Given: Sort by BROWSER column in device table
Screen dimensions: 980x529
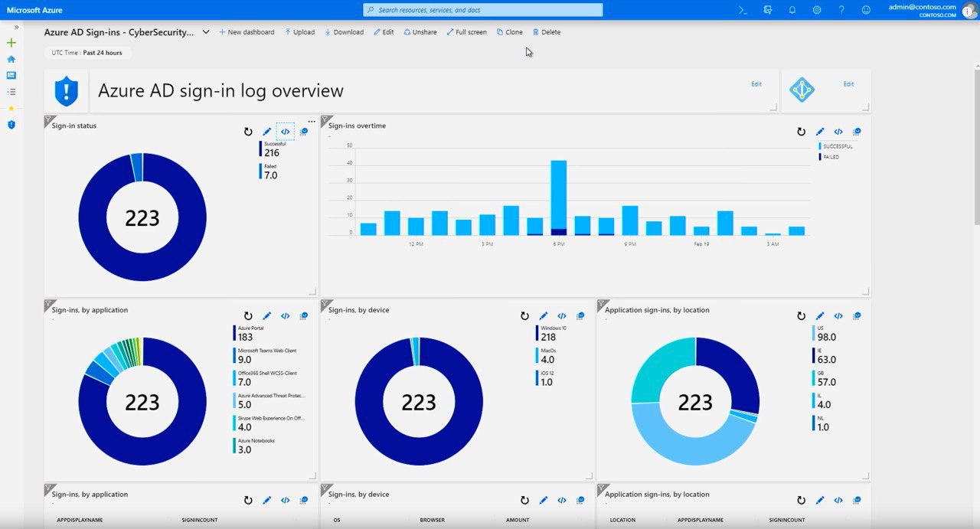Looking at the screenshot, I should [x=432, y=520].
